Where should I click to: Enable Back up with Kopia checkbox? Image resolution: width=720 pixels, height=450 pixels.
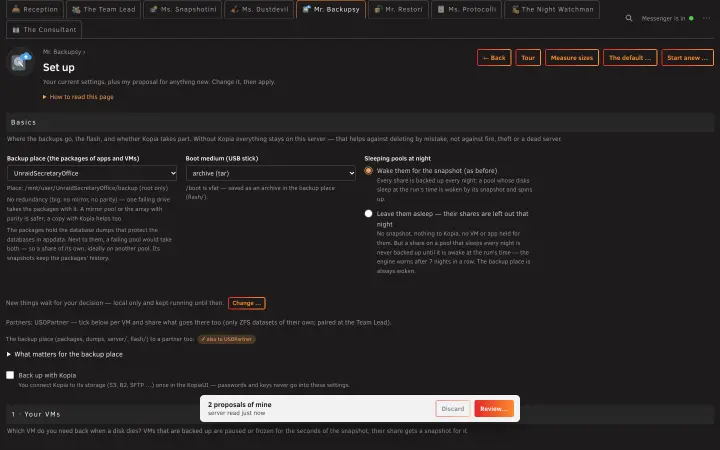point(10,375)
